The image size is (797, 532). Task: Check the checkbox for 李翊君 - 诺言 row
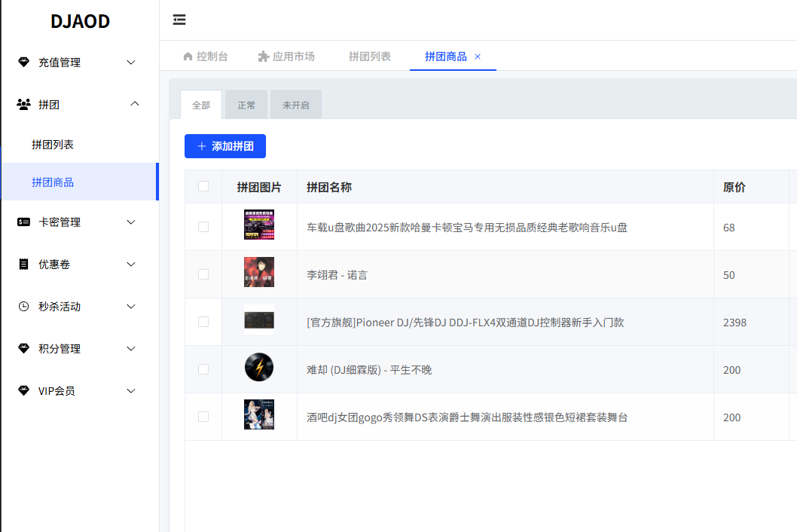click(203, 274)
